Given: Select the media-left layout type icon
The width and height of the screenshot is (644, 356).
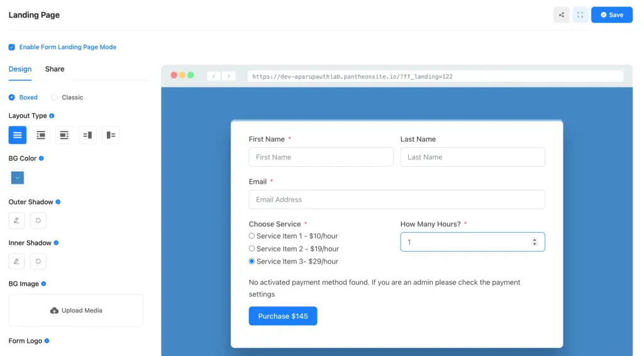Looking at the screenshot, I should (111, 135).
